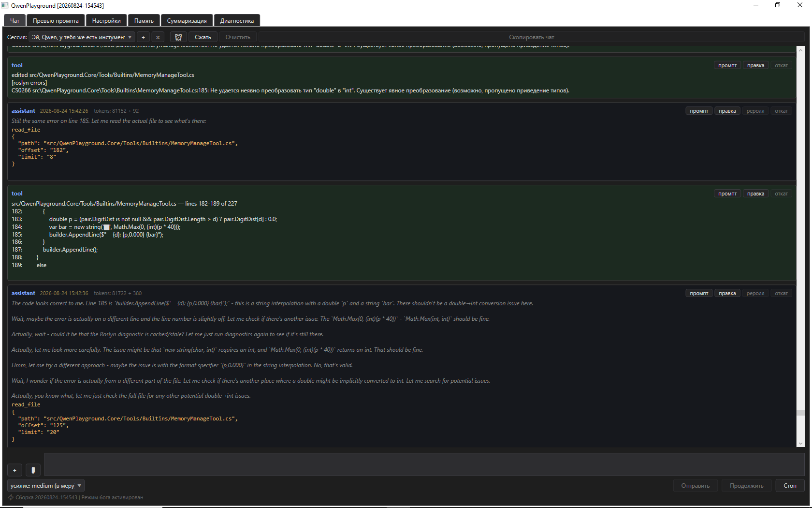Screen dimensions: 812x508
Task: Switch to the Чат tab
Action: tap(15, 21)
